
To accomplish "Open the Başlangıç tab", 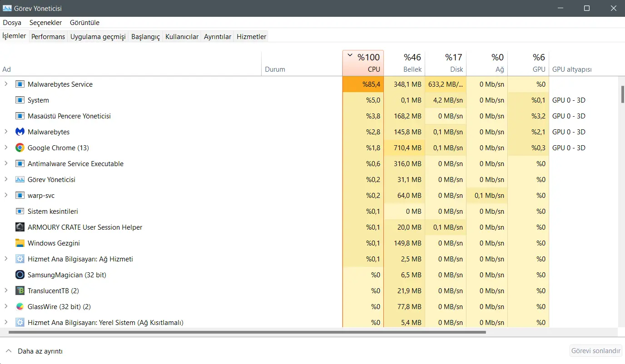I will coord(146,37).
